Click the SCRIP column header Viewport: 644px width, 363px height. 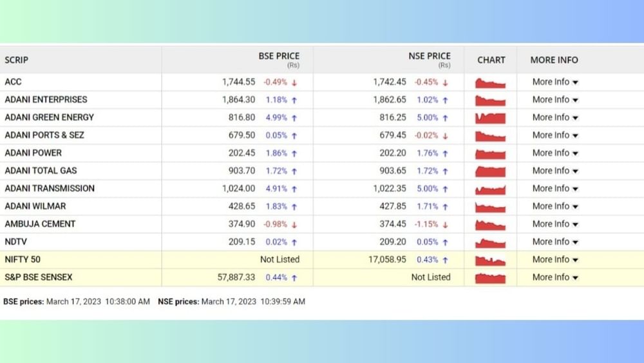pos(17,60)
